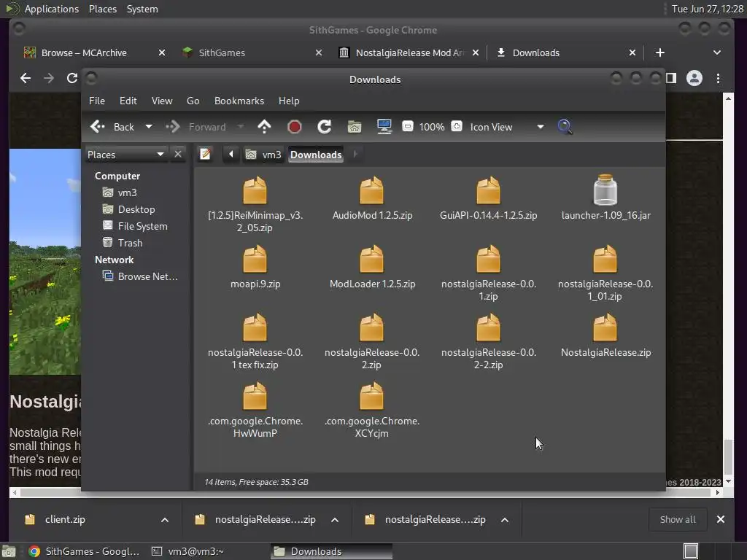
Task: Expand client.zip download options chevron
Action: pos(165,520)
